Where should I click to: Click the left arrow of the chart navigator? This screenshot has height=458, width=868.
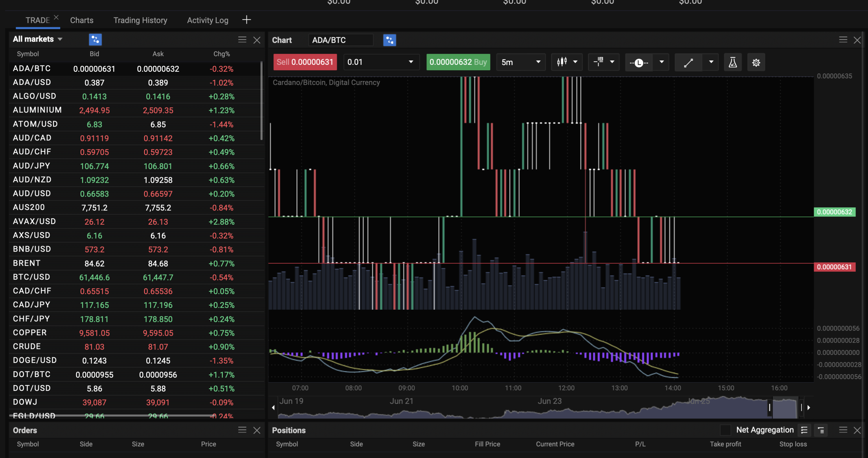(x=273, y=407)
